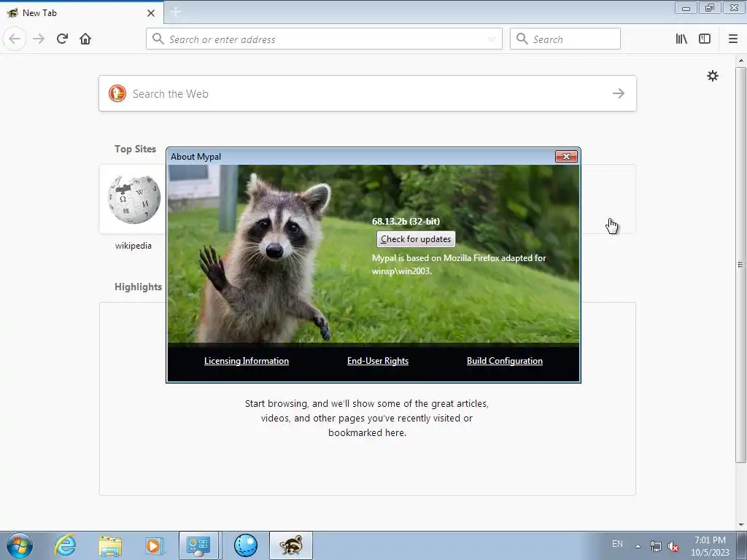Submit web search with the arrow icon

[619, 93]
